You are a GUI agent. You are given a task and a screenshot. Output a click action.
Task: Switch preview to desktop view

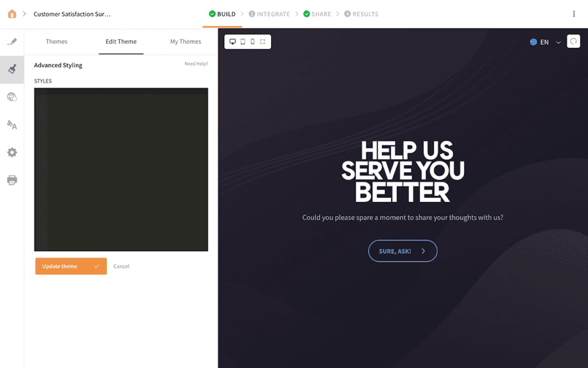click(x=232, y=42)
